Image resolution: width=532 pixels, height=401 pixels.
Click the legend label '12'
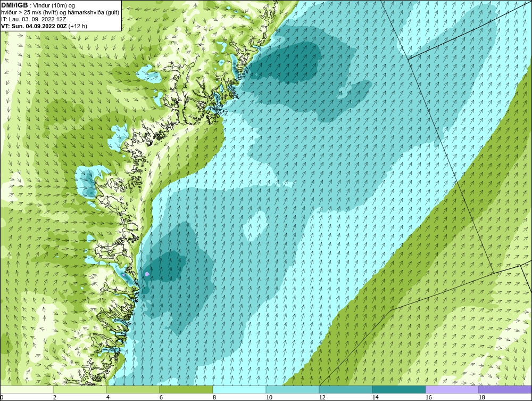coord(322,397)
